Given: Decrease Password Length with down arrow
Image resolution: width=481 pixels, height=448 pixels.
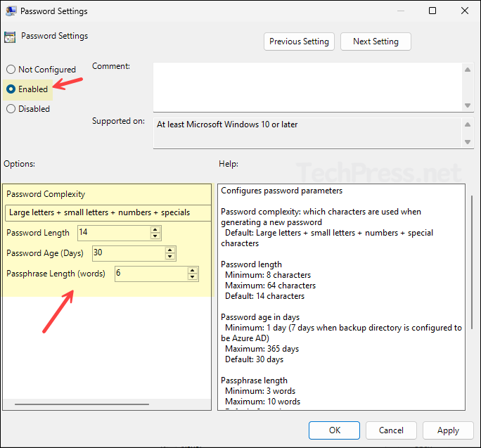Looking at the screenshot, I should point(155,236).
